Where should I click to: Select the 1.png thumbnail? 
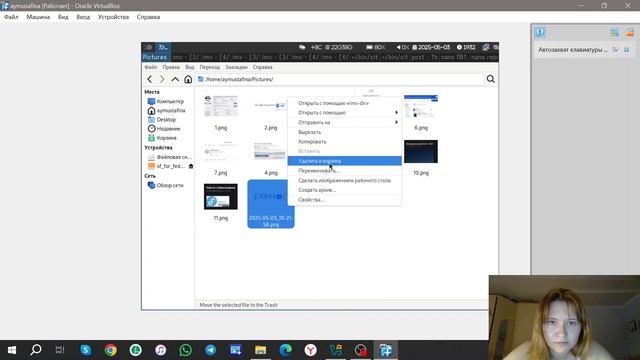pos(221,107)
